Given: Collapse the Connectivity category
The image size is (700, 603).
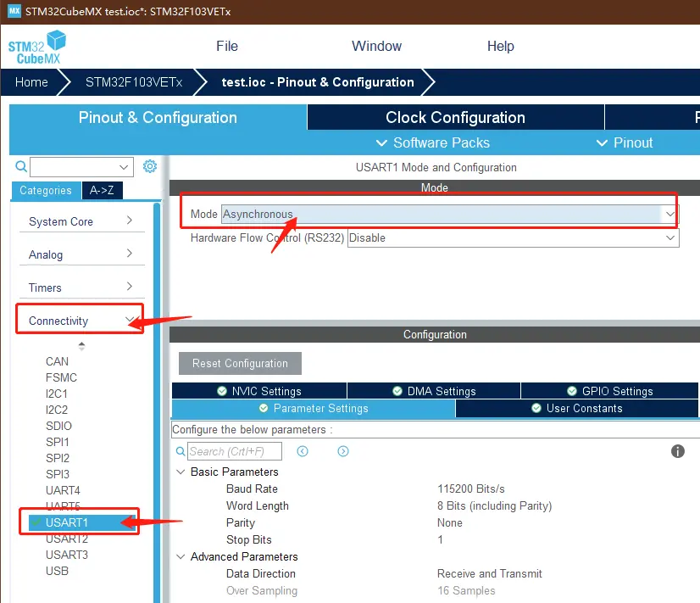Looking at the screenshot, I should point(80,320).
